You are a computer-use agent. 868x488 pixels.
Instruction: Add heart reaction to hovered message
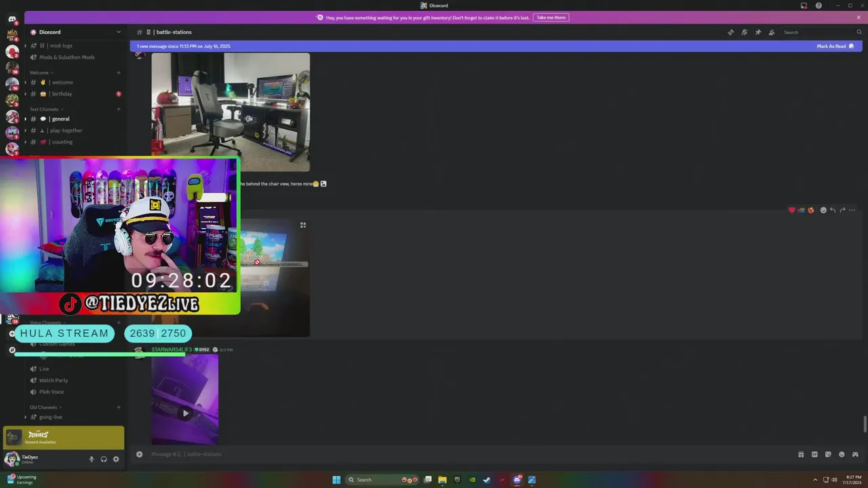point(791,210)
